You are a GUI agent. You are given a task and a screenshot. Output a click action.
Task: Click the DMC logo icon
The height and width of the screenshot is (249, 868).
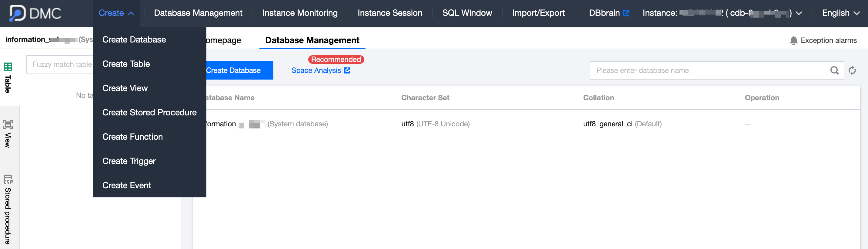coord(18,13)
